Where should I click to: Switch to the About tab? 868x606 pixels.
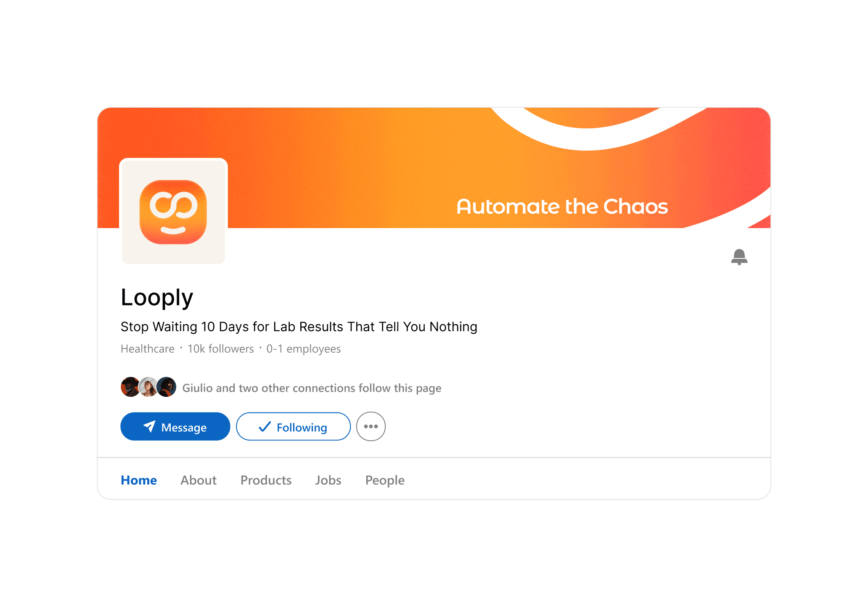coord(198,480)
